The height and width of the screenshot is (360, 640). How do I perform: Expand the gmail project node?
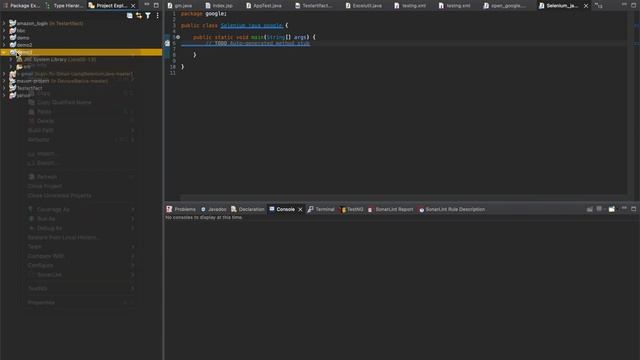4,74
